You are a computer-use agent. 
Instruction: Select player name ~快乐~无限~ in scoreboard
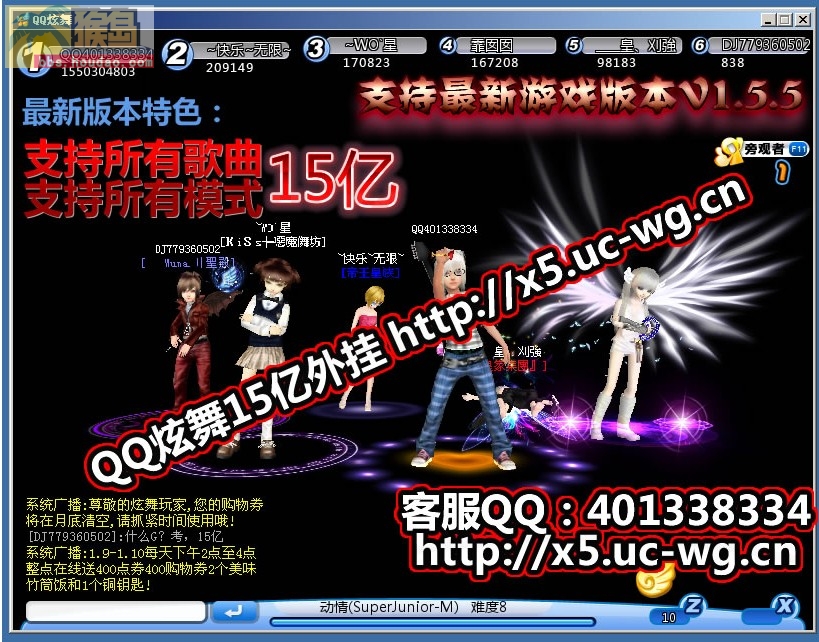249,50
